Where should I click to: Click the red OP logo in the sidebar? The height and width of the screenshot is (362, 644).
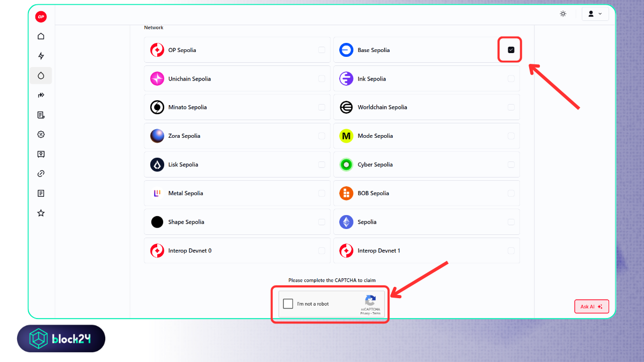click(41, 17)
